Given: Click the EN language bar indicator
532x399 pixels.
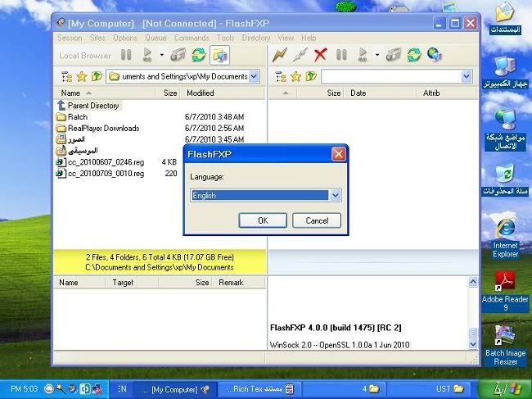Looking at the screenshot, I should pos(122,389).
